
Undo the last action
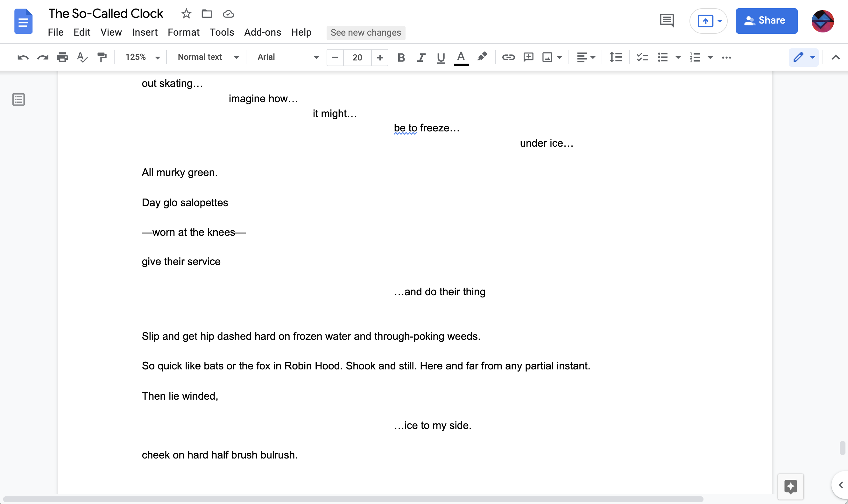[x=23, y=57]
